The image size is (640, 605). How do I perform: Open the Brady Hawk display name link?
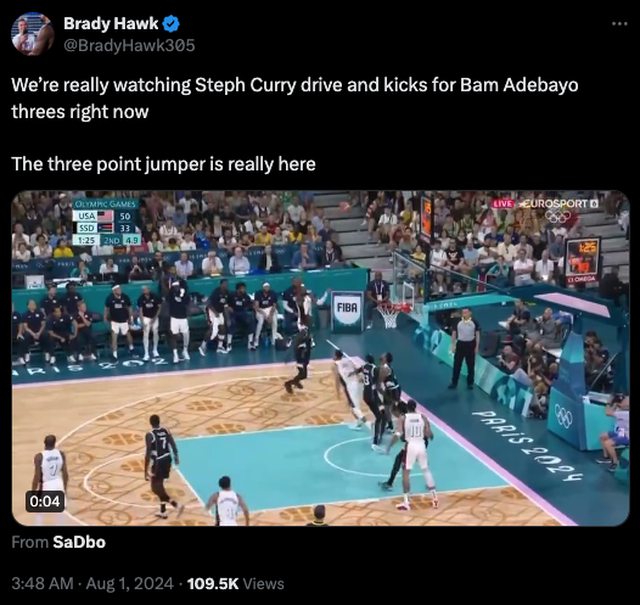(x=111, y=24)
